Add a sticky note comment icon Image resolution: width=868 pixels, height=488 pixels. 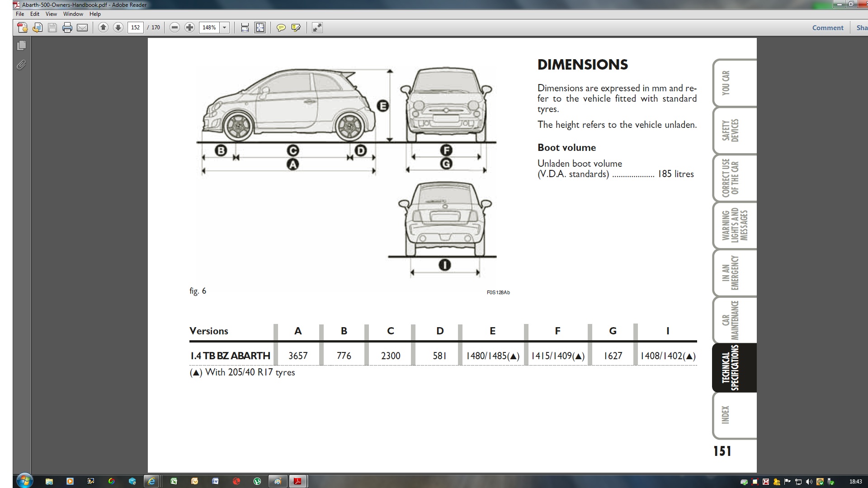(x=281, y=28)
